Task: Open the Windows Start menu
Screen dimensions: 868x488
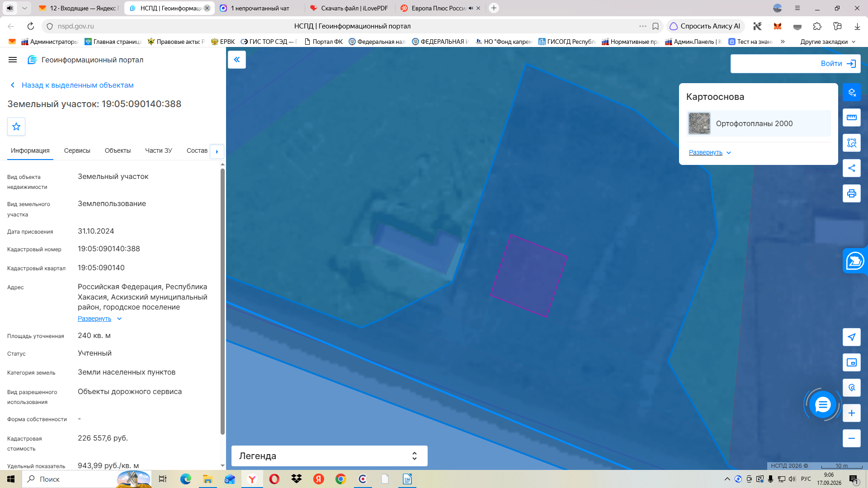Action: [11, 479]
